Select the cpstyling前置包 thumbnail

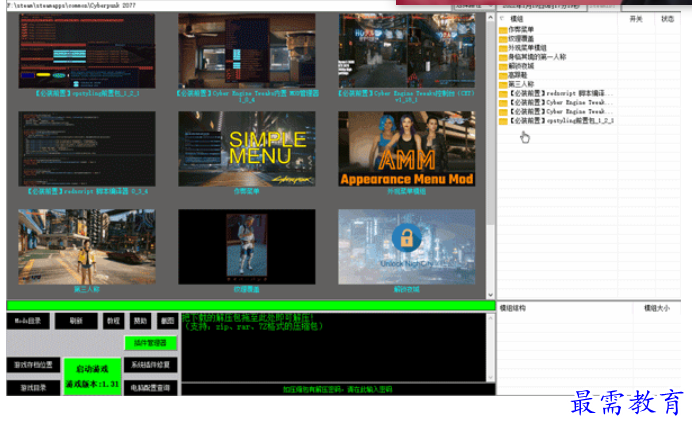tap(87, 51)
